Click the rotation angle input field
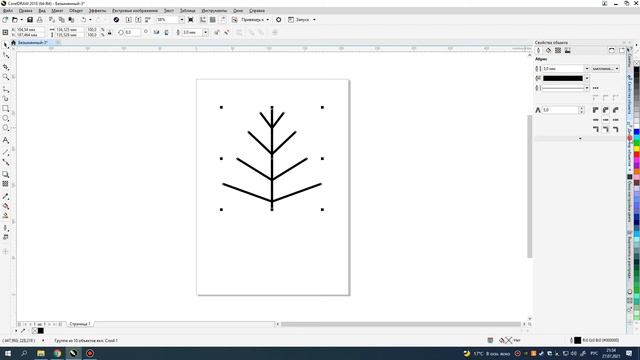The image size is (640, 360). pyautogui.click(x=132, y=32)
